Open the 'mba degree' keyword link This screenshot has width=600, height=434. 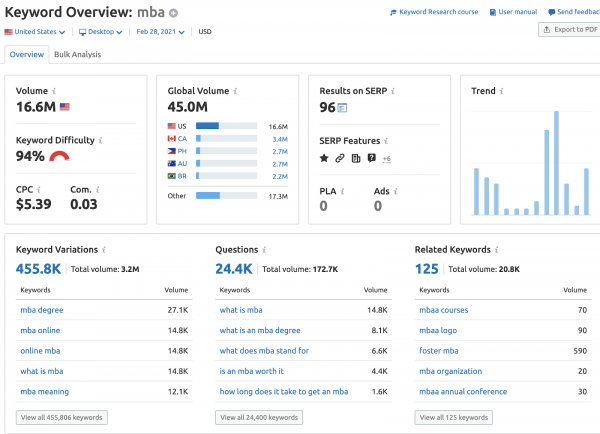pos(42,310)
